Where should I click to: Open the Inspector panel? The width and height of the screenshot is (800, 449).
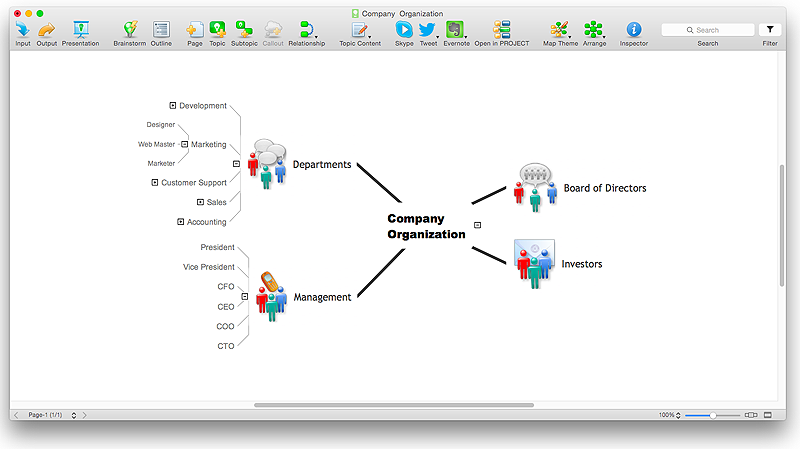pyautogui.click(x=634, y=30)
